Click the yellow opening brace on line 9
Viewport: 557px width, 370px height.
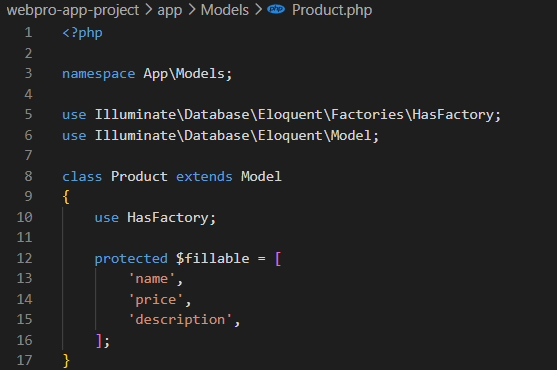(66, 197)
